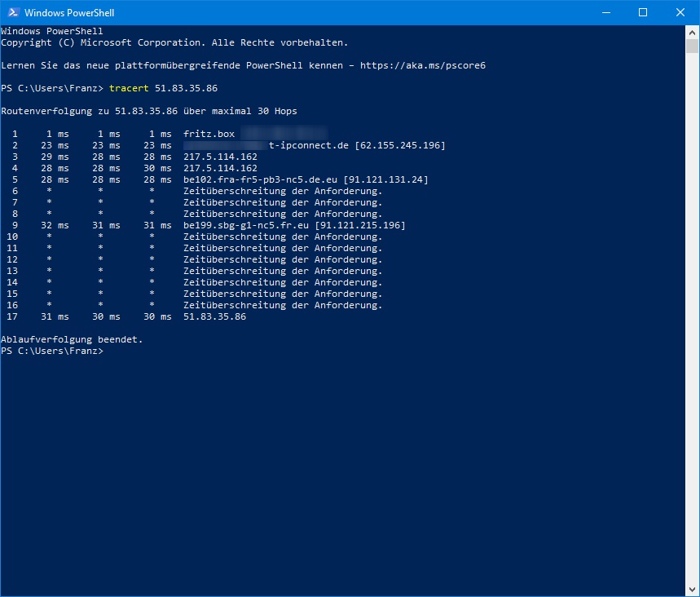
Task: Click 51.83.35.86 after the tracert command
Action: tap(186, 88)
